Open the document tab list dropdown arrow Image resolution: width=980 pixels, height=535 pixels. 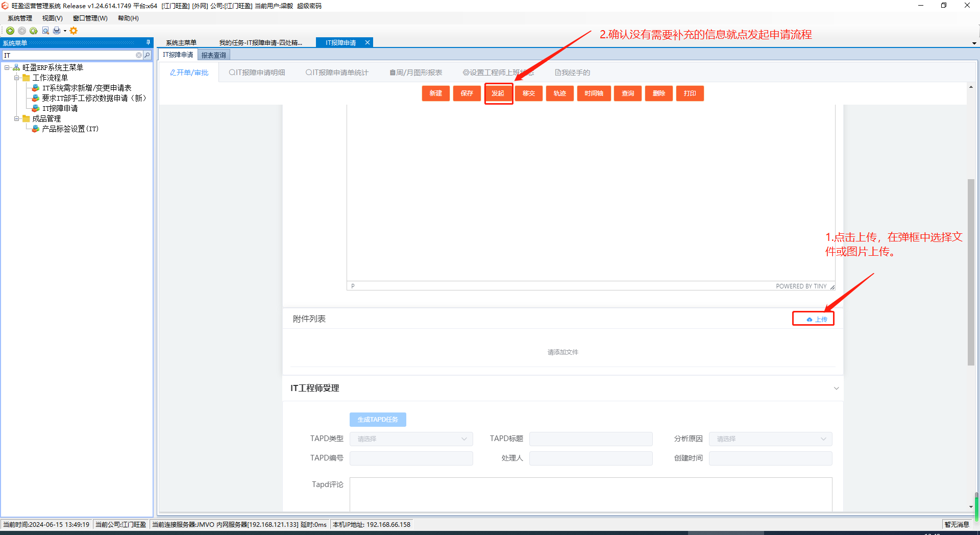click(974, 43)
